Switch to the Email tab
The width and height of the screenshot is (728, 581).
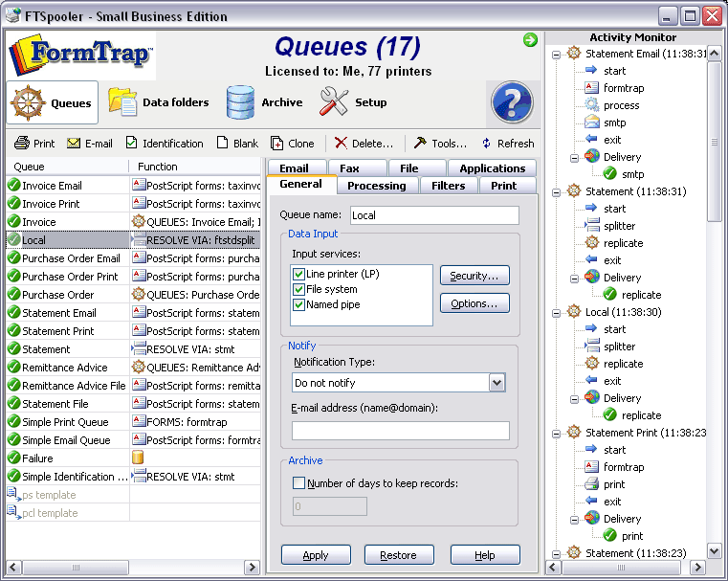297,168
